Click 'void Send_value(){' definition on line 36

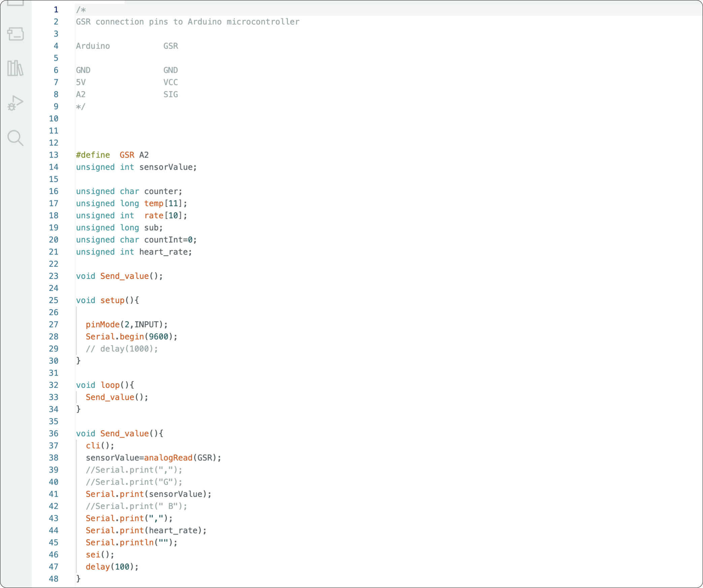pos(120,433)
